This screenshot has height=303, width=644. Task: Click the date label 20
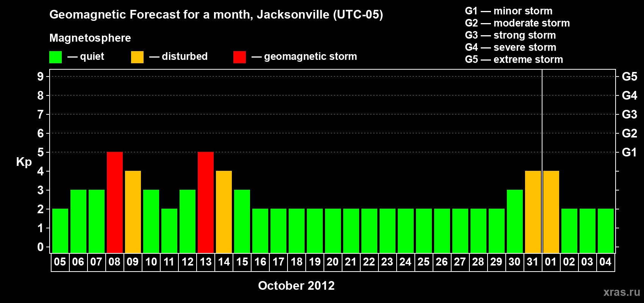[x=333, y=262]
